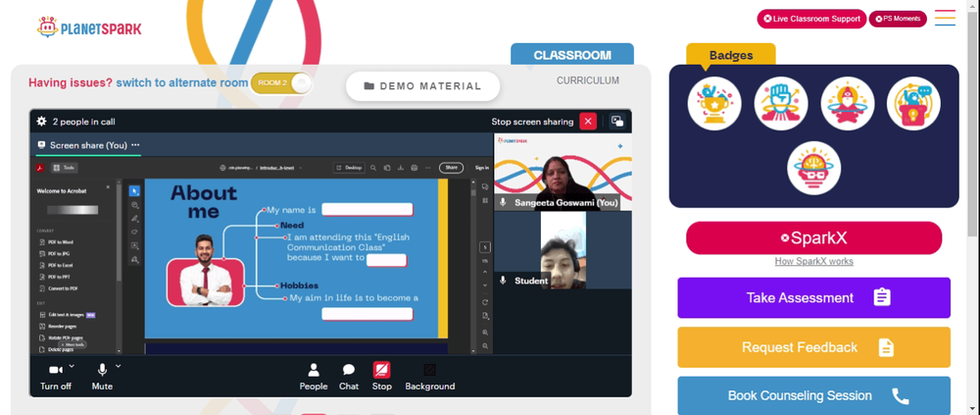Expand microphone options chevron beside Mute
Image resolution: width=980 pixels, height=415 pixels.
[118, 366]
